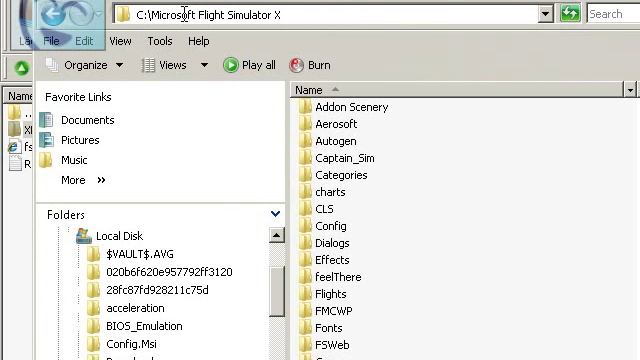Click the Local Disk drive icon
This screenshot has width=640, height=360.
coord(84,236)
